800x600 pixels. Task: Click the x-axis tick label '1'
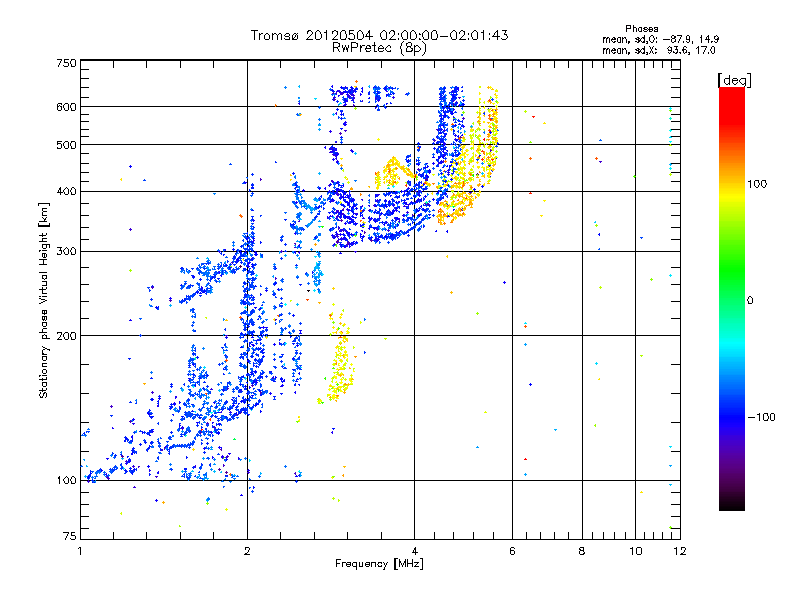(80, 551)
